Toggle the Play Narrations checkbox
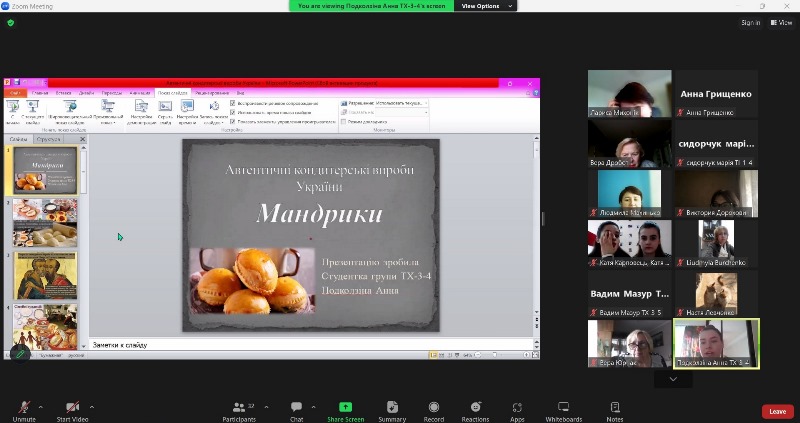This screenshot has width=800, height=423. [x=233, y=103]
